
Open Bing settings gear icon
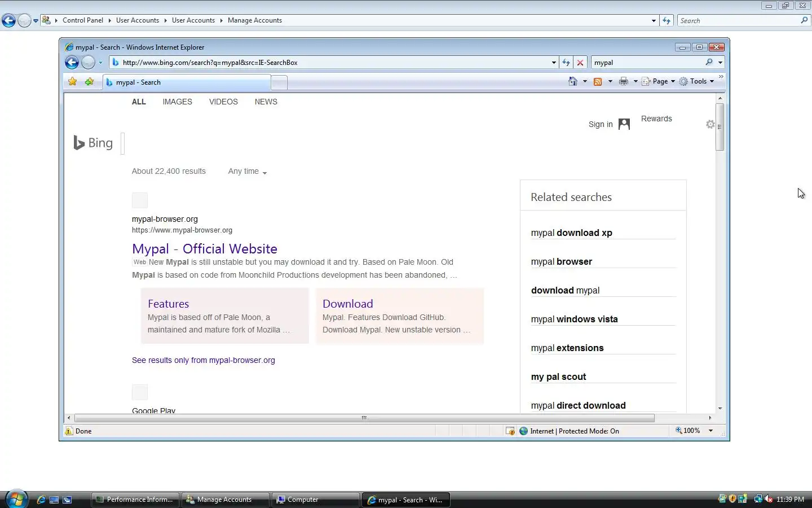pyautogui.click(x=710, y=124)
